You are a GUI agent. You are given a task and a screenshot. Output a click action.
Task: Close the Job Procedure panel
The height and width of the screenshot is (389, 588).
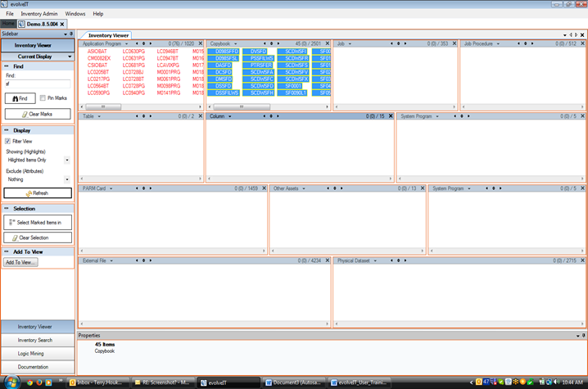pyautogui.click(x=582, y=43)
